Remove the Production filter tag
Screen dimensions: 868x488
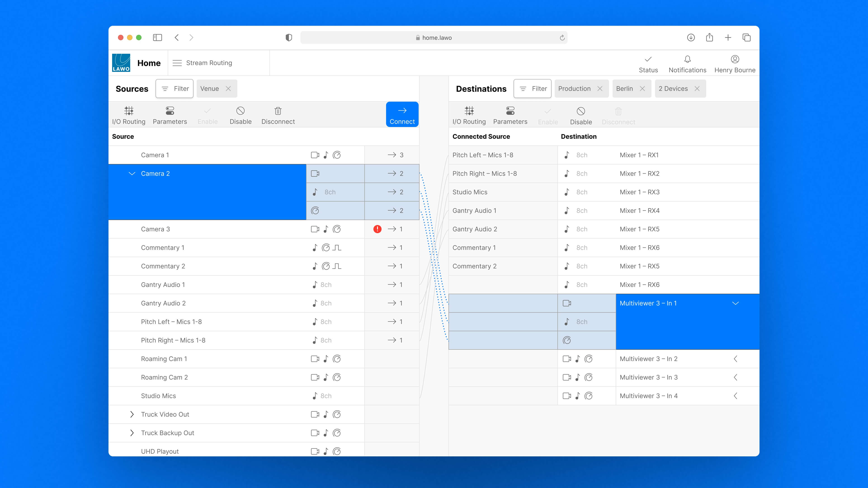pos(600,89)
